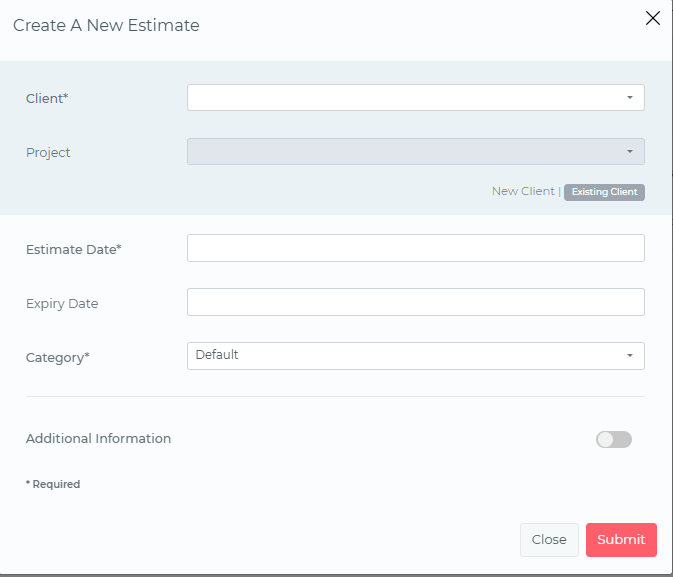Click the Client dropdown caret arrow

[630, 97]
